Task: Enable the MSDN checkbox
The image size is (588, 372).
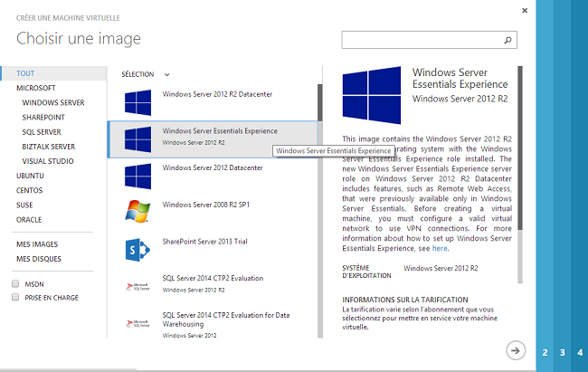Action: [15, 284]
